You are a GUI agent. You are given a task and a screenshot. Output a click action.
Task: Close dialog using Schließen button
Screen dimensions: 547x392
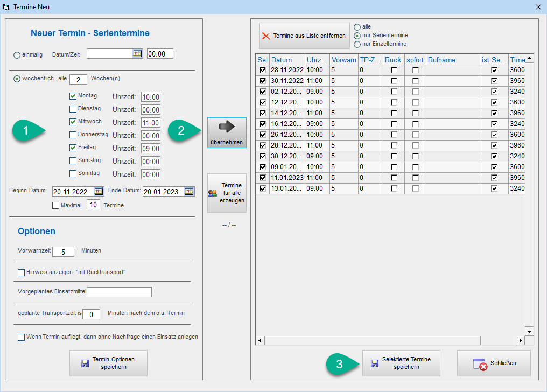(x=494, y=363)
